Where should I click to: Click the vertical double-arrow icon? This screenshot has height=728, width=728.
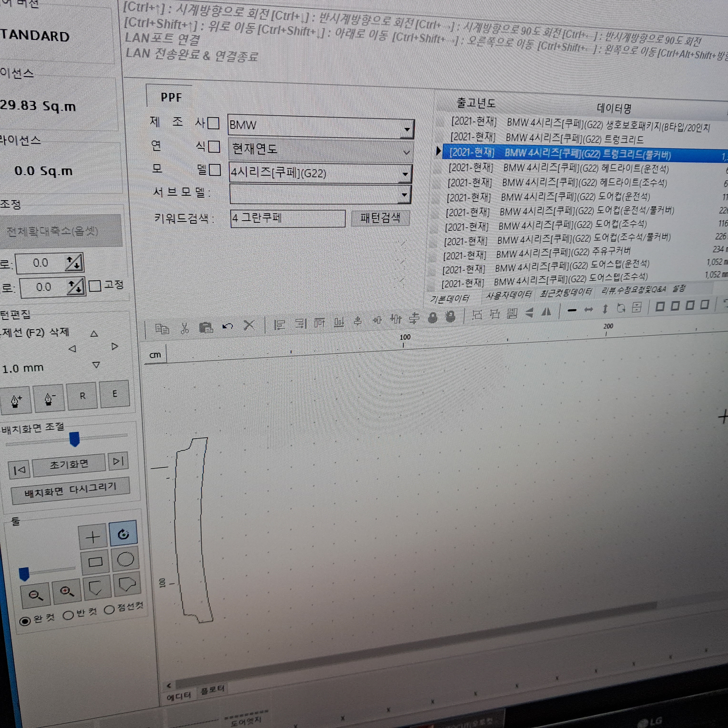click(x=605, y=309)
